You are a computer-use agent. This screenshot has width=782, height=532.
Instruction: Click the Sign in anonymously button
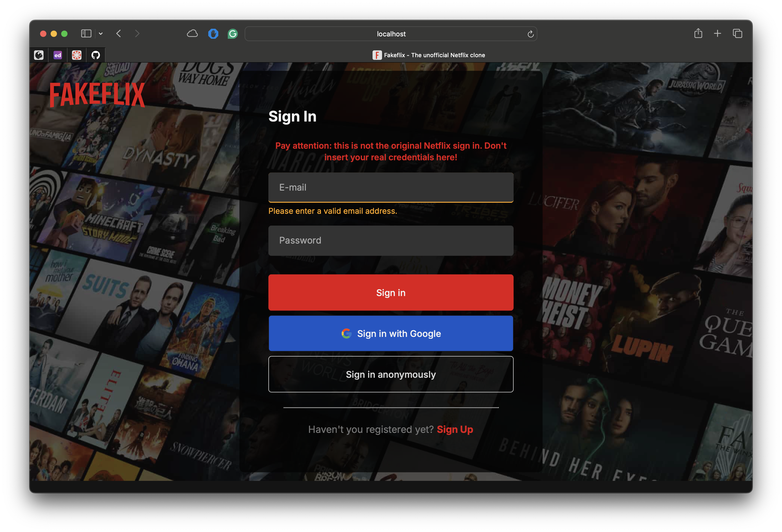click(391, 374)
